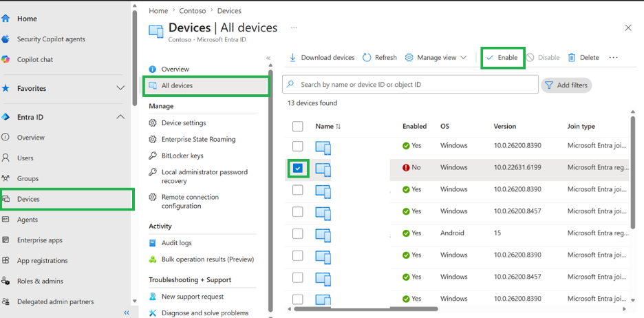Click the App registrations grid icon
This screenshot has height=318, width=644.
click(x=6, y=260)
